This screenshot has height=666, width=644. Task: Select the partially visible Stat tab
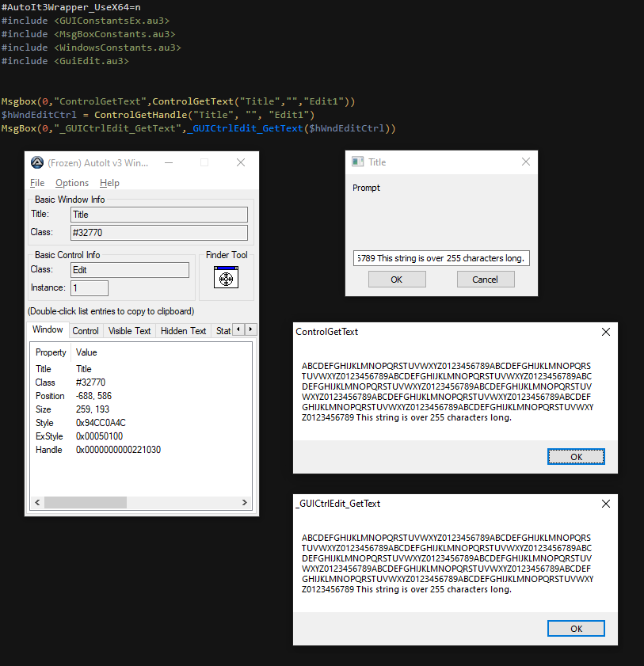(x=223, y=331)
